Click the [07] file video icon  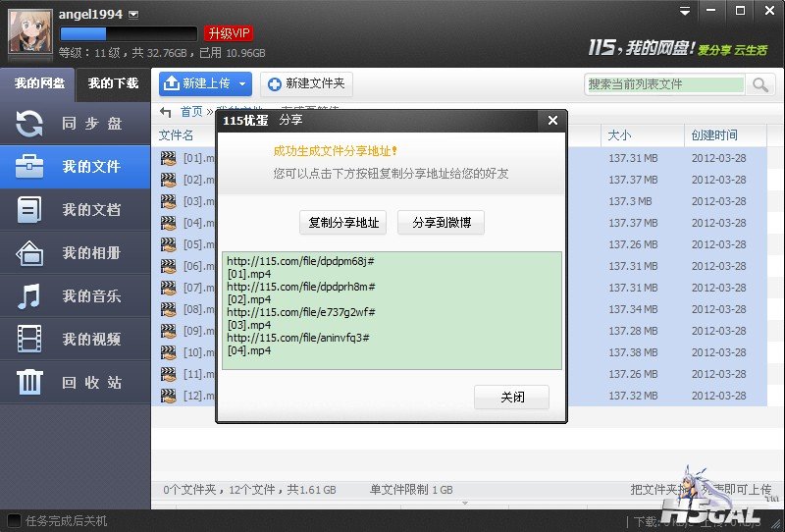pos(169,288)
